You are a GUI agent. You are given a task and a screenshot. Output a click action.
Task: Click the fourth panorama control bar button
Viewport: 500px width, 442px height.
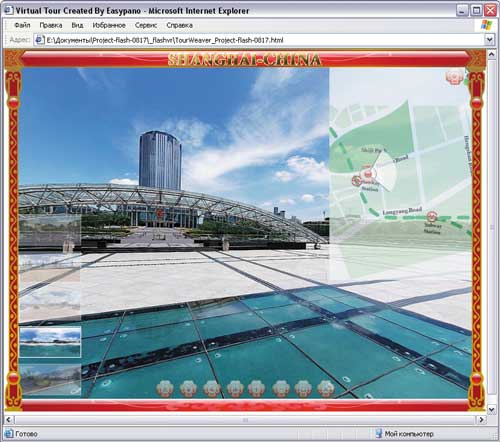click(x=235, y=389)
